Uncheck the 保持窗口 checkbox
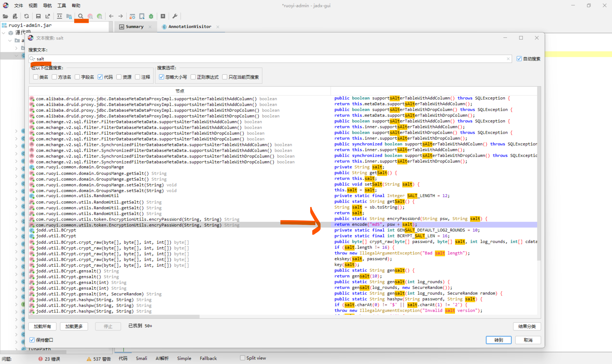Viewport: 612px width, 364px height. click(x=32, y=340)
